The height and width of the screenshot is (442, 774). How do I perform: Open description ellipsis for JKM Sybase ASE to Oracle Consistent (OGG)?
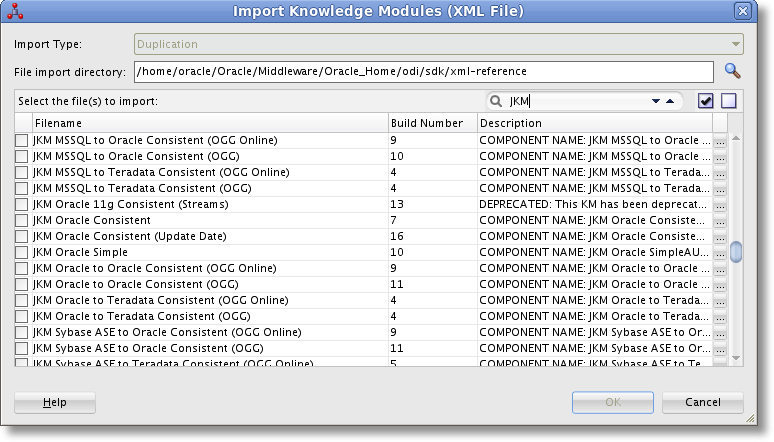720,349
